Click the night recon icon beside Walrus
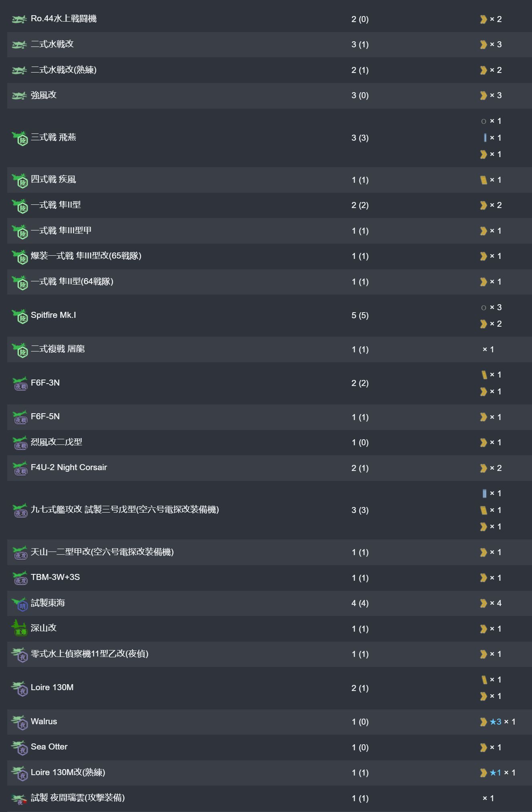 pyautogui.click(x=20, y=722)
